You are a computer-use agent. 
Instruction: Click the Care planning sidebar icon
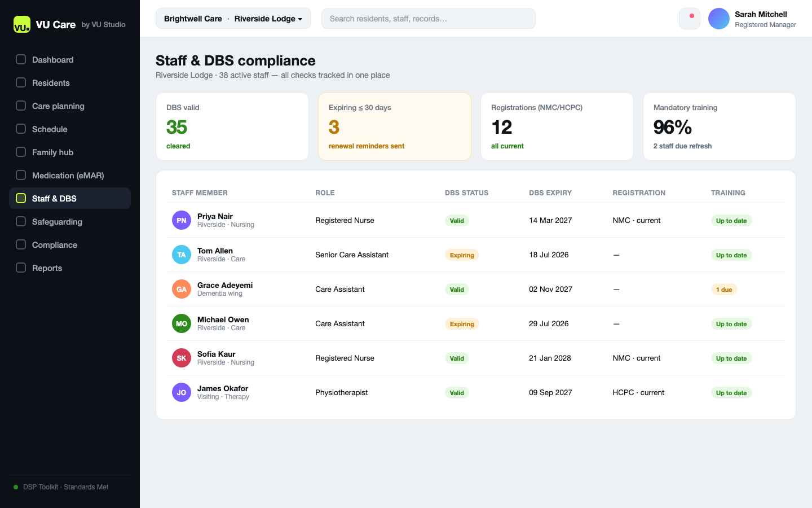(x=21, y=106)
